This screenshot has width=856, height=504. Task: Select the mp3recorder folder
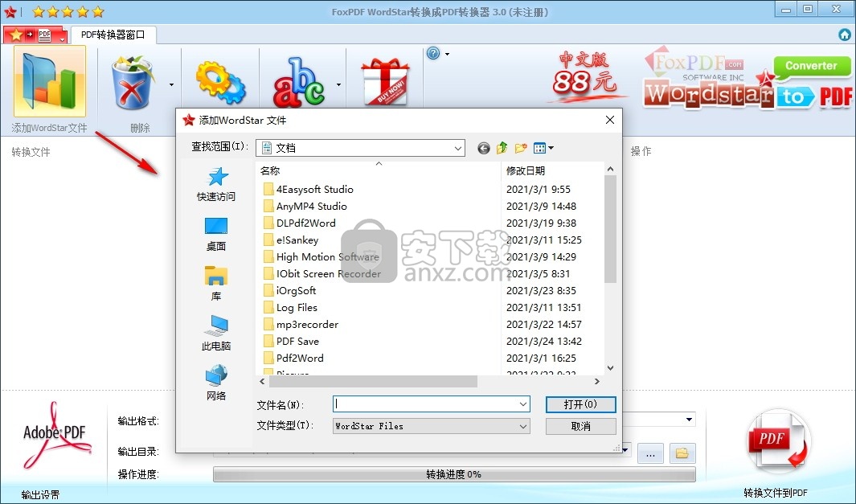[x=301, y=325]
